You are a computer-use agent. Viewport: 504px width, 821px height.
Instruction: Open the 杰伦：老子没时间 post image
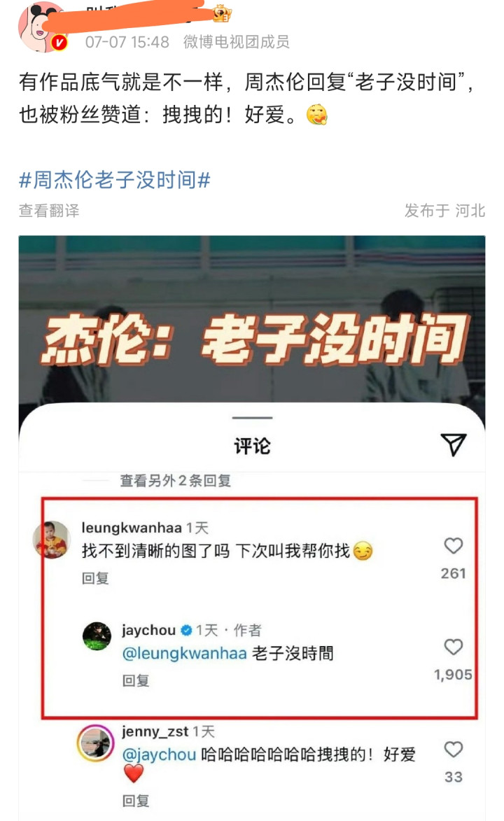pos(252,319)
